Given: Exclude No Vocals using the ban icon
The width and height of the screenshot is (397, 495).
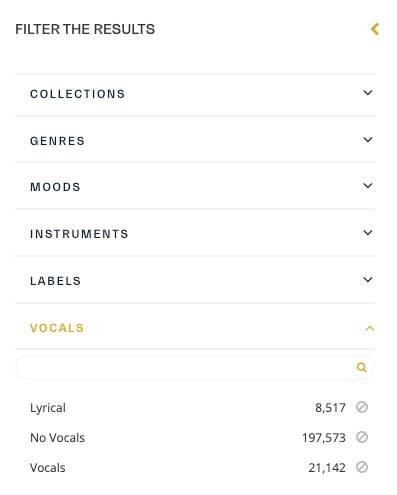Looking at the screenshot, I should (x=362, y=437).
